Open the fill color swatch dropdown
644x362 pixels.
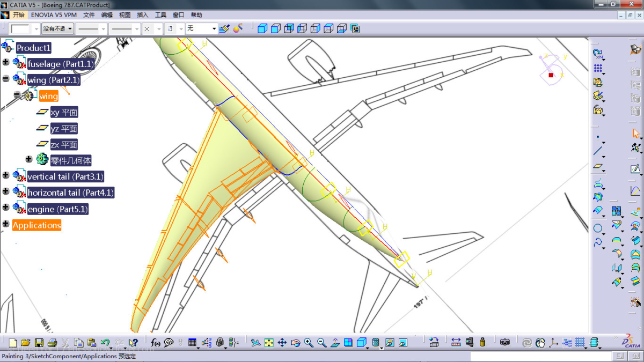[x=25, y=28]
